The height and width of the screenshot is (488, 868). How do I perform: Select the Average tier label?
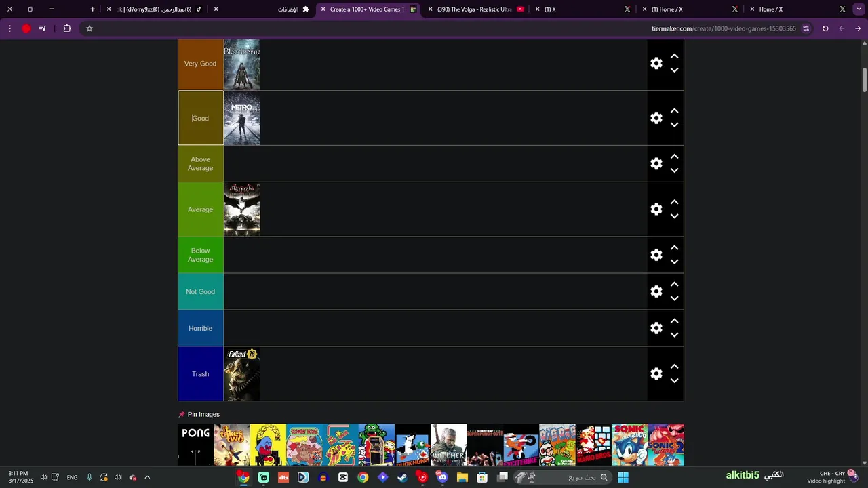coord(200,209)
